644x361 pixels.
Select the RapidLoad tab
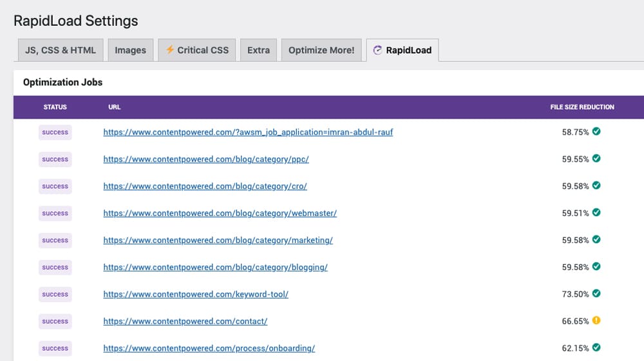point(402,50)
